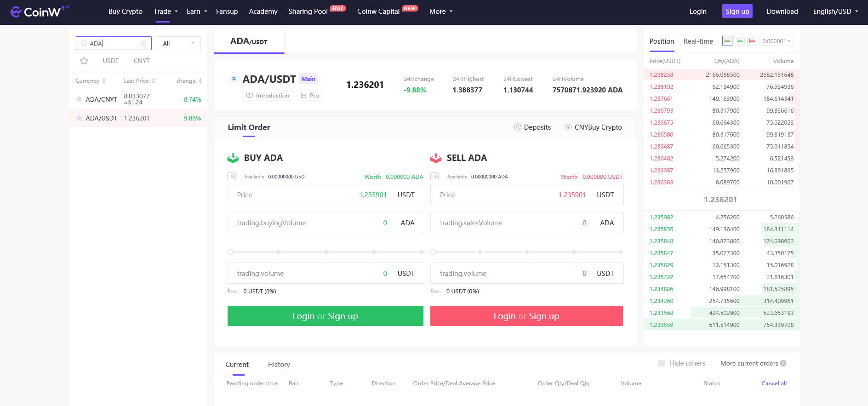
Task: Show sell orders only view icon
Action: [752, 41]
